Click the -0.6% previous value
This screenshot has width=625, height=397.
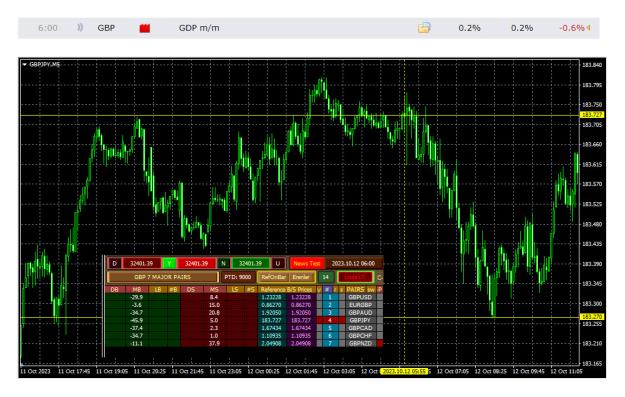[572, 28]
